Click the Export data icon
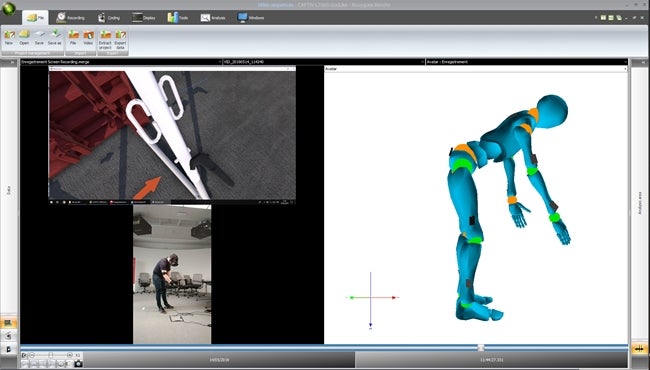The height and width of the screenshot is (370, 650). (120, 40)
